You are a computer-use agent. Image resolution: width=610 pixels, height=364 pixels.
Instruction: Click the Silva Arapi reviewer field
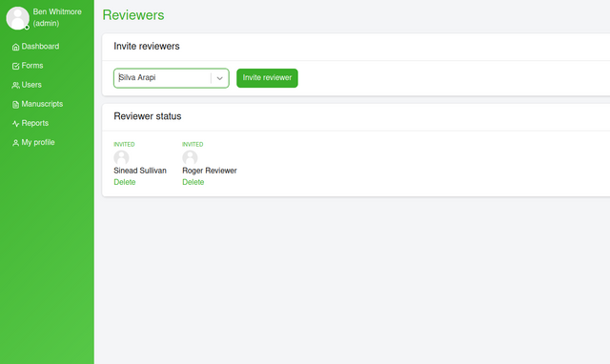tap(172, 78)
